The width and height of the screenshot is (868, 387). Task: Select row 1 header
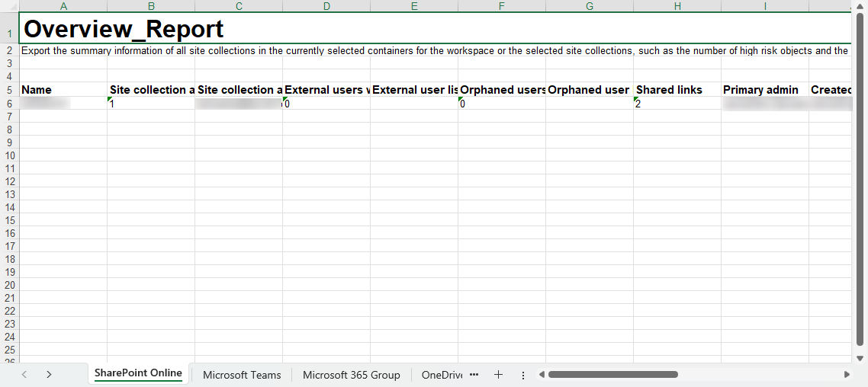pos(9,27)
